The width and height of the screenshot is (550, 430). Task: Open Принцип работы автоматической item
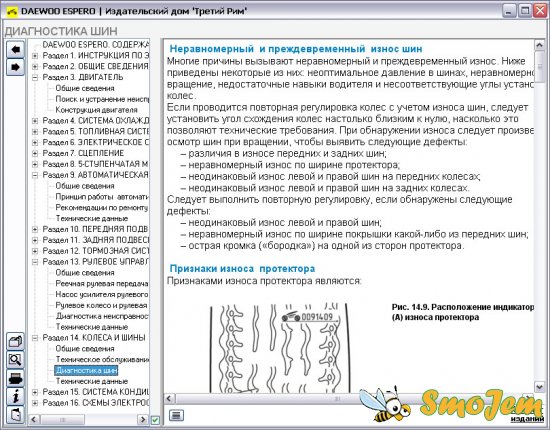[102, 197]
